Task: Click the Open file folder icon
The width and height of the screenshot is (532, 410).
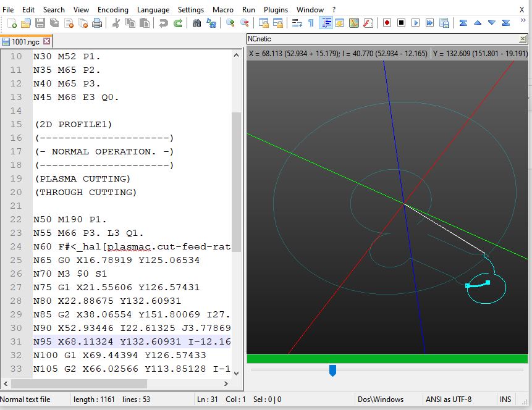Action: point(26,23)
